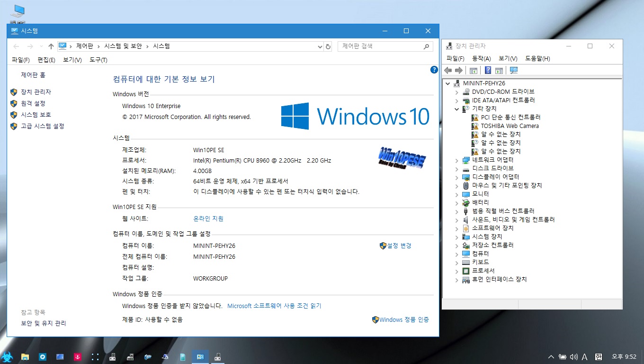Open 편집(E) menu in System window
Screen dimensions: 644x364
point(46,60)
